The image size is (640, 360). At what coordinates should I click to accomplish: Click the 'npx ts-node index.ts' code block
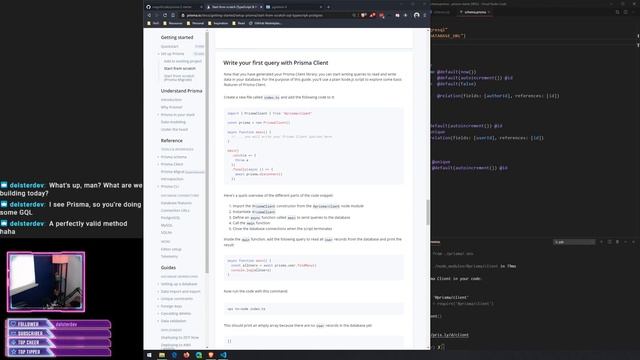coord(313,309)
